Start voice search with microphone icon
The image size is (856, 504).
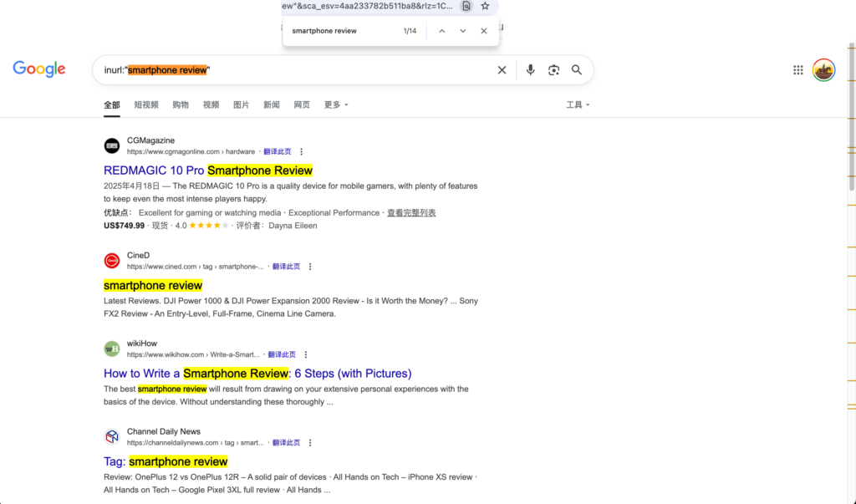530,70
